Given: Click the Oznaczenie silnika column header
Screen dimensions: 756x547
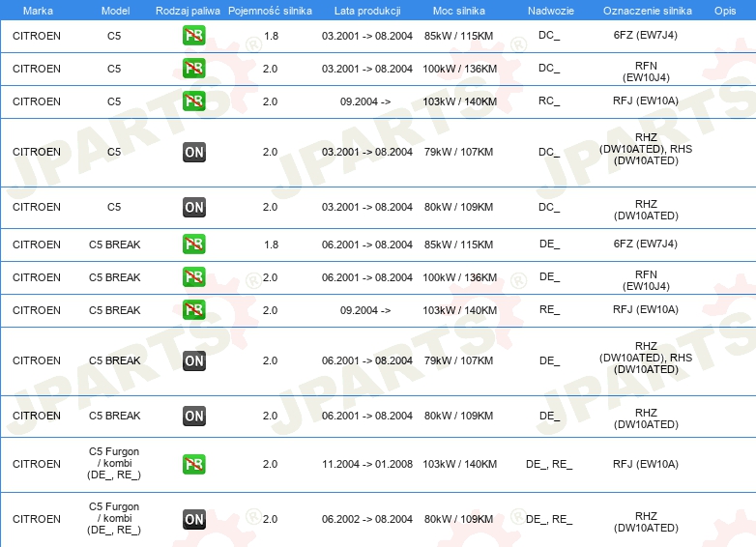Looking at the screenshot, I should tap(647, 11).
